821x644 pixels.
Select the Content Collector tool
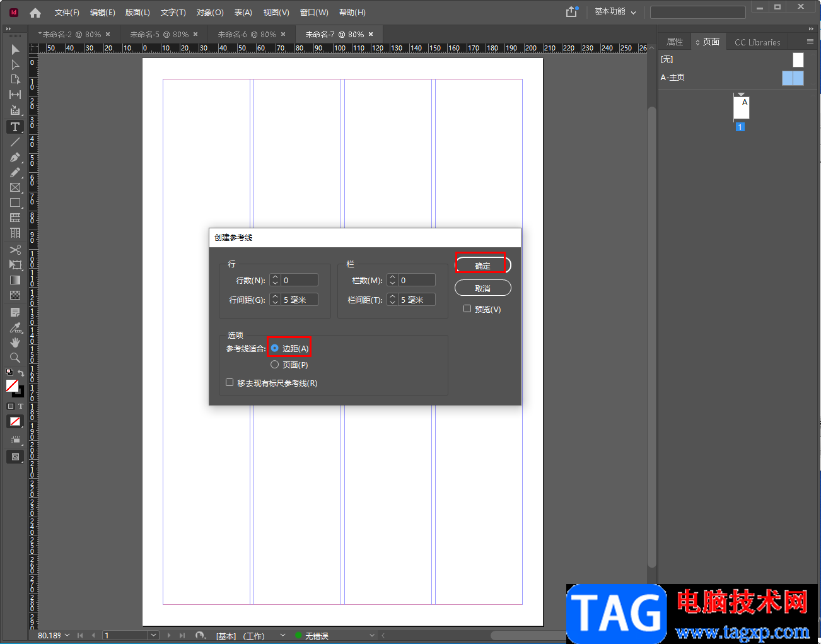[15, 110]
